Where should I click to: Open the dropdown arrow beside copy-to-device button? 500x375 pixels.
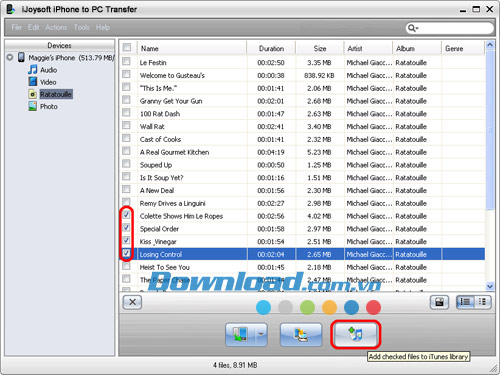[x=261, y=334]
